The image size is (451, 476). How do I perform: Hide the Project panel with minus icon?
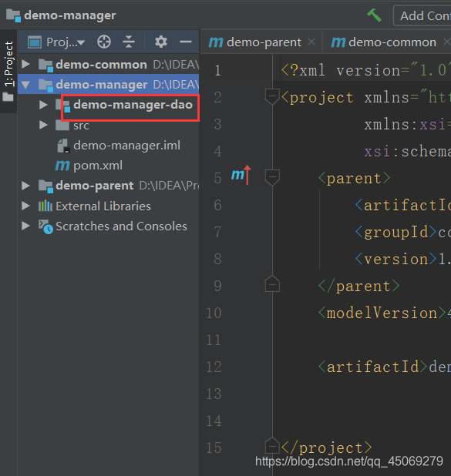pyautogui.click(x=185, y=42)
